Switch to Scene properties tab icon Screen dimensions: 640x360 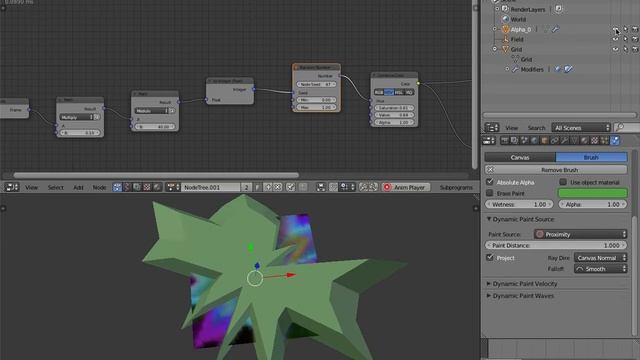(x=524, y=141)
